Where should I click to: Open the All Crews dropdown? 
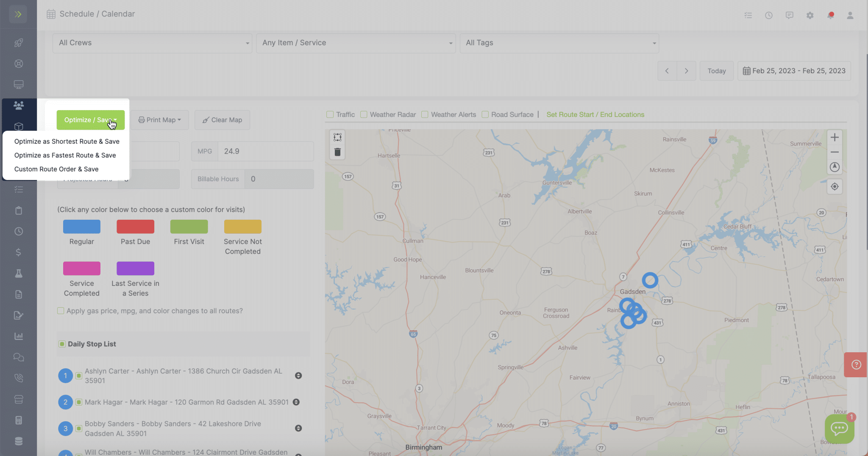pyautogui.click(x=151, y=43)
